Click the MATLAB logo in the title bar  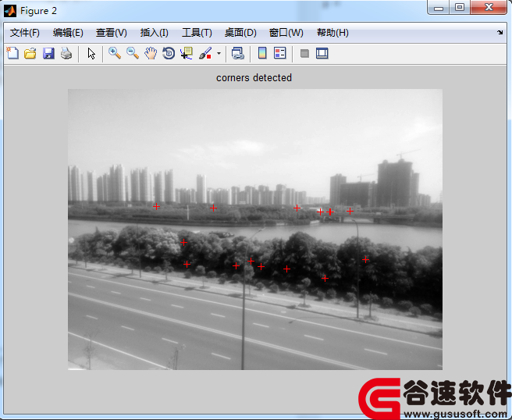pyautogui.click(x=10, y=11)
